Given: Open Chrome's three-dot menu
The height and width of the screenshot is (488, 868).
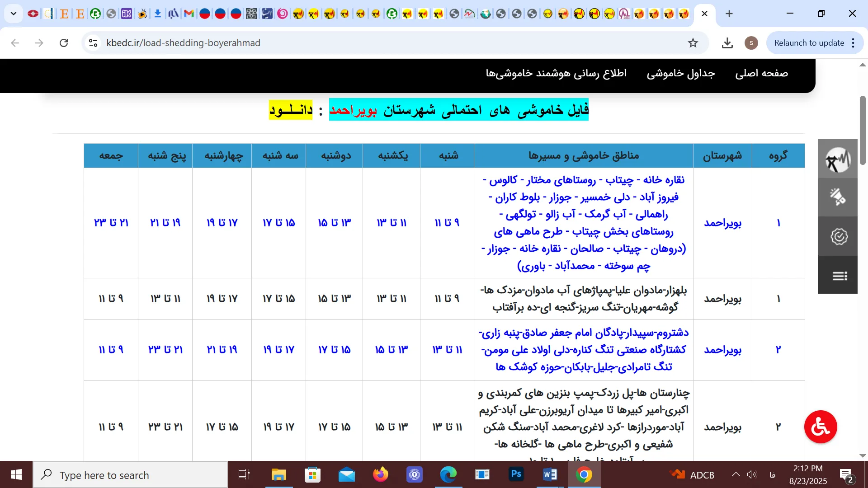Looking at the screenshot, I should (853, 43).
